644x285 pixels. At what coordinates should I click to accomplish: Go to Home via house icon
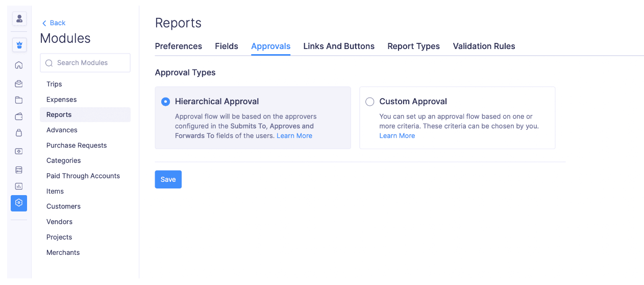pos(19,65)
